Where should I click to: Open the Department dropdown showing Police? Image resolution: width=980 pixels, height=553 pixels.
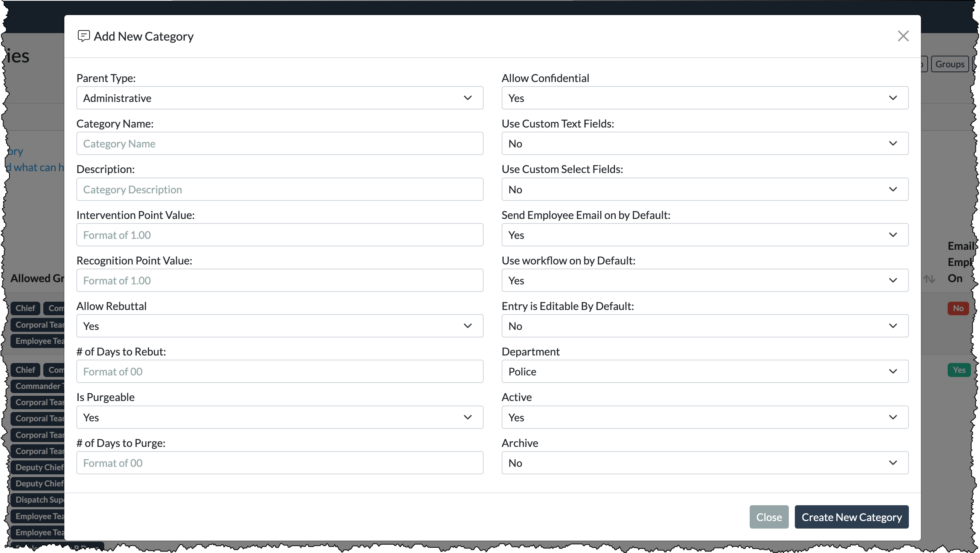tap(705, 371)
